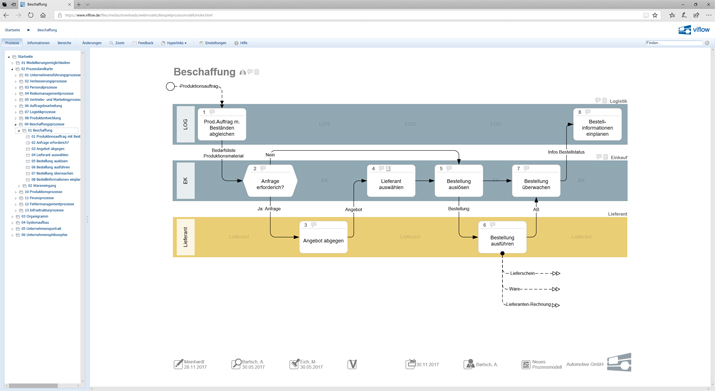The width and height of the screenshot is (715, 391).
Task: Open the Feedback envelope tool
Action: click(x=143, y=43)
